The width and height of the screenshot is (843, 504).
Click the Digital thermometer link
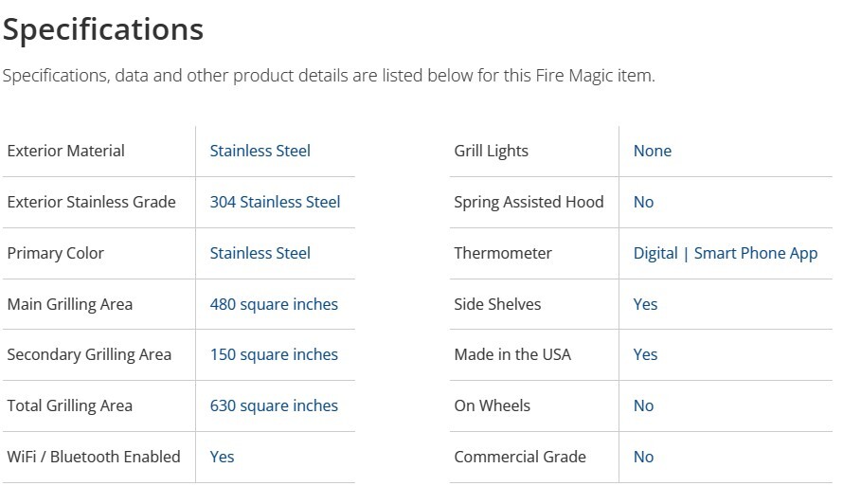(x=655, y=253)
